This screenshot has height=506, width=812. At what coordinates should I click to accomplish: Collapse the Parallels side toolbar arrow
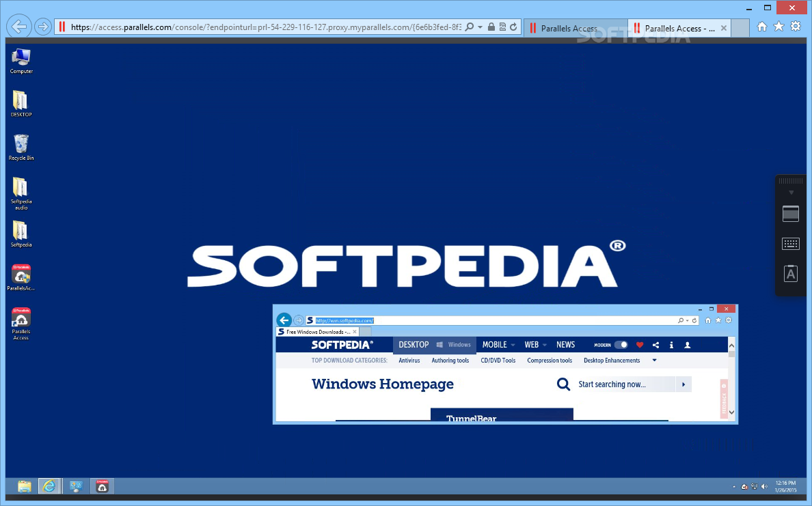click(x=791, y=193)
